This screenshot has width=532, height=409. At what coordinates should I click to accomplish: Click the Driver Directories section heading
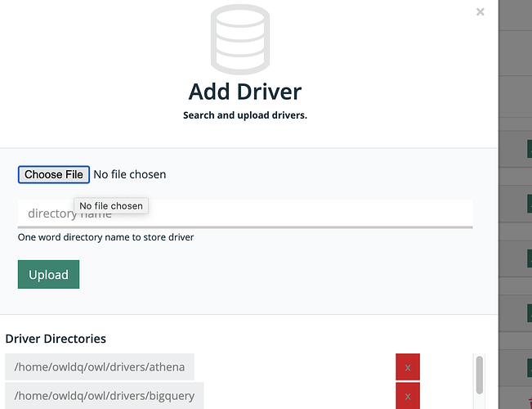pyautogui.click(x=56, y=339)
